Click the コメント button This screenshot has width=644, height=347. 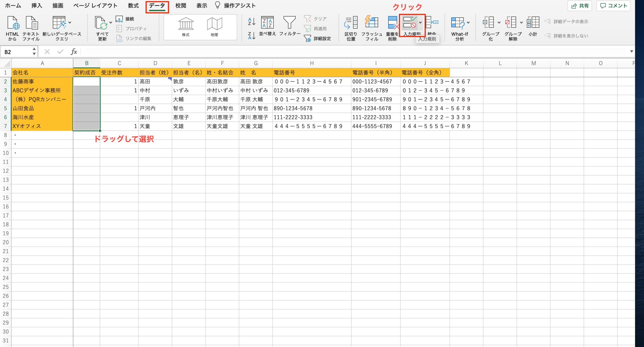[613, 6]
